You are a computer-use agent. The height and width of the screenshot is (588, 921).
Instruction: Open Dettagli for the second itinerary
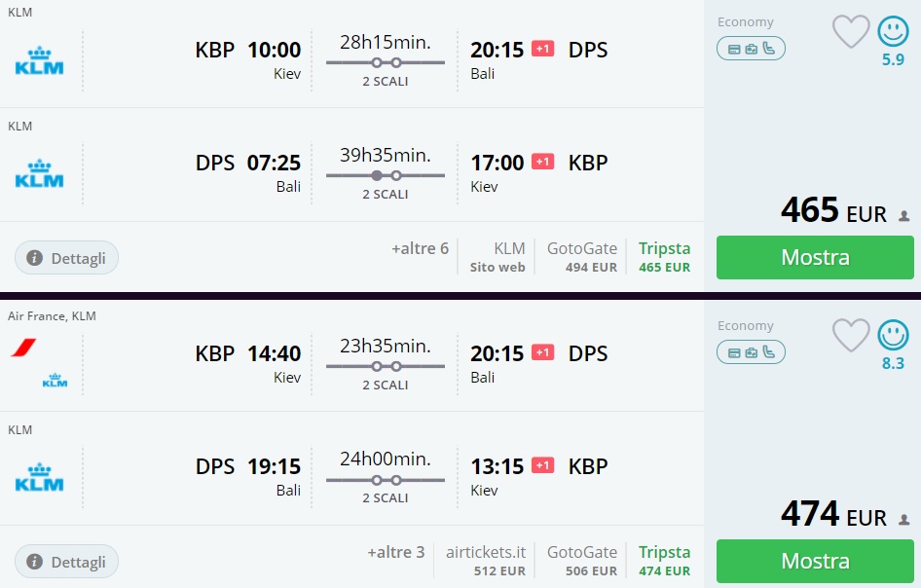coord(65,562)
